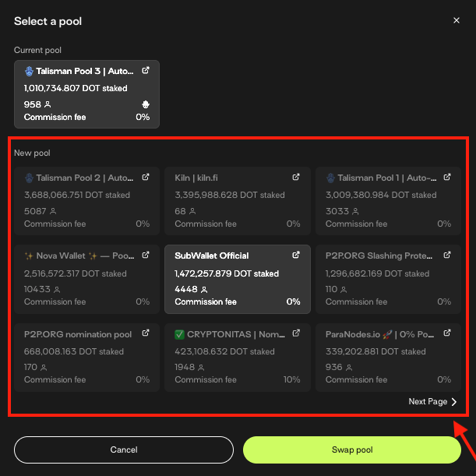Open external link for P2P.ORG nomination pool

click(146, 333)
